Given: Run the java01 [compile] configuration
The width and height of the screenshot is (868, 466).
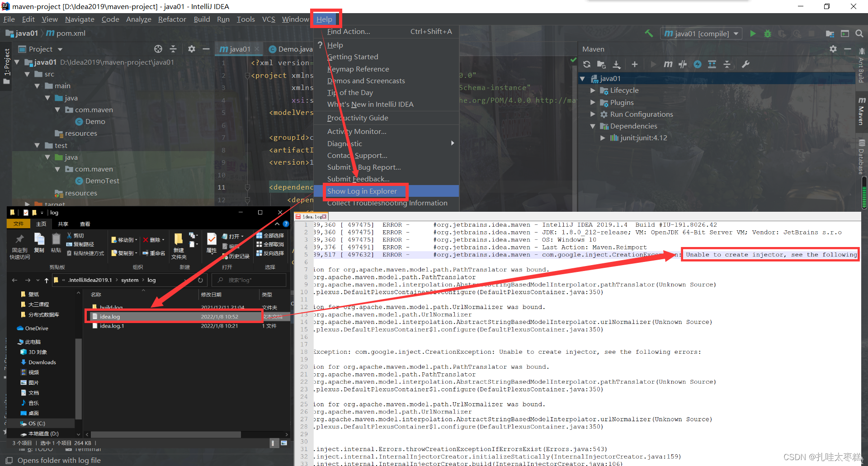Looking at the screenshot, I should click(x=753, y=33).
